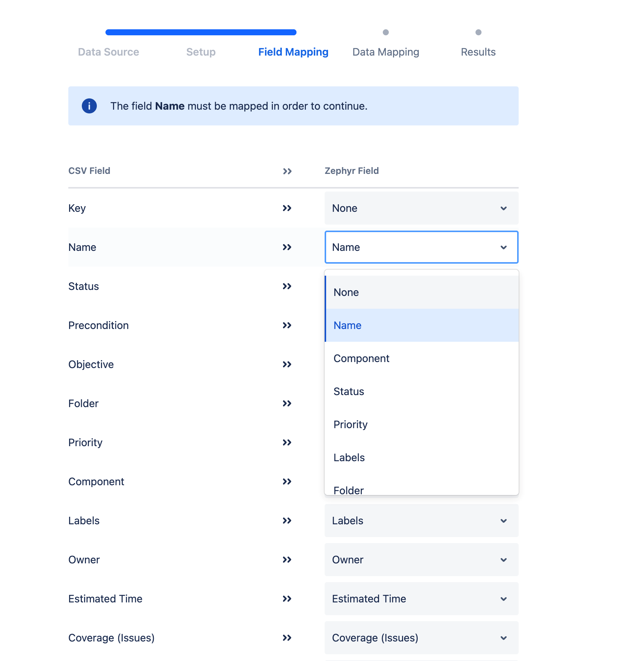
Task: Click the double-arrow icon beside Folder
Action: [287, 403]
